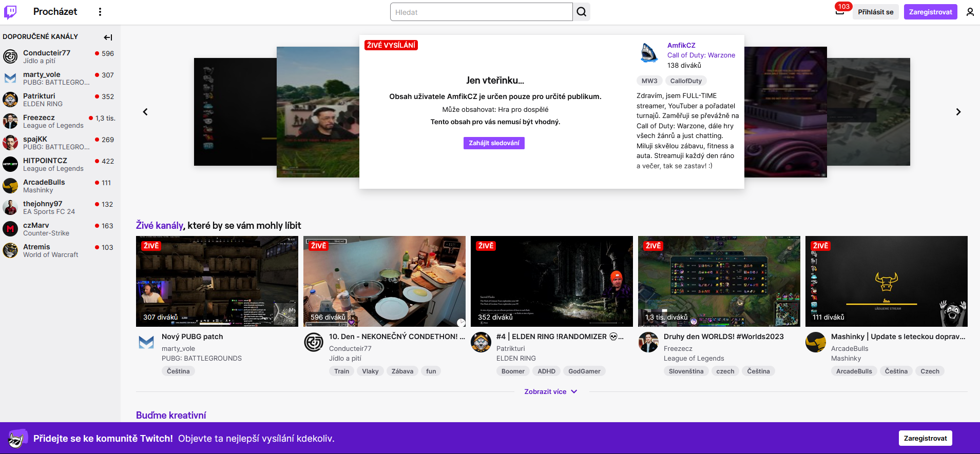Open Freezecz avatar in sidebar
980x454 pixels.
pos(10,121)
